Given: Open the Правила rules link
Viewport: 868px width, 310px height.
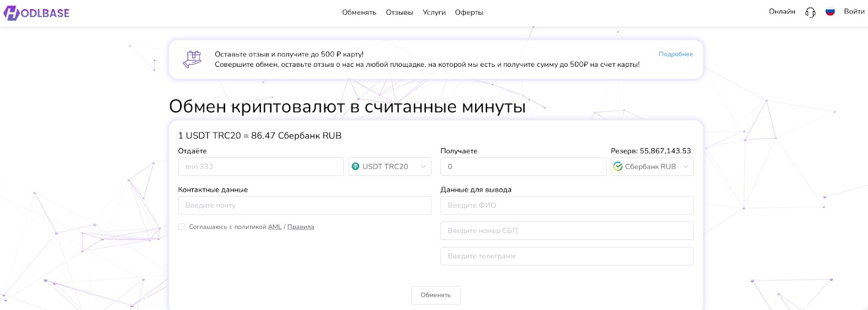Looking at the screenshot, I should tap(301, 227).
